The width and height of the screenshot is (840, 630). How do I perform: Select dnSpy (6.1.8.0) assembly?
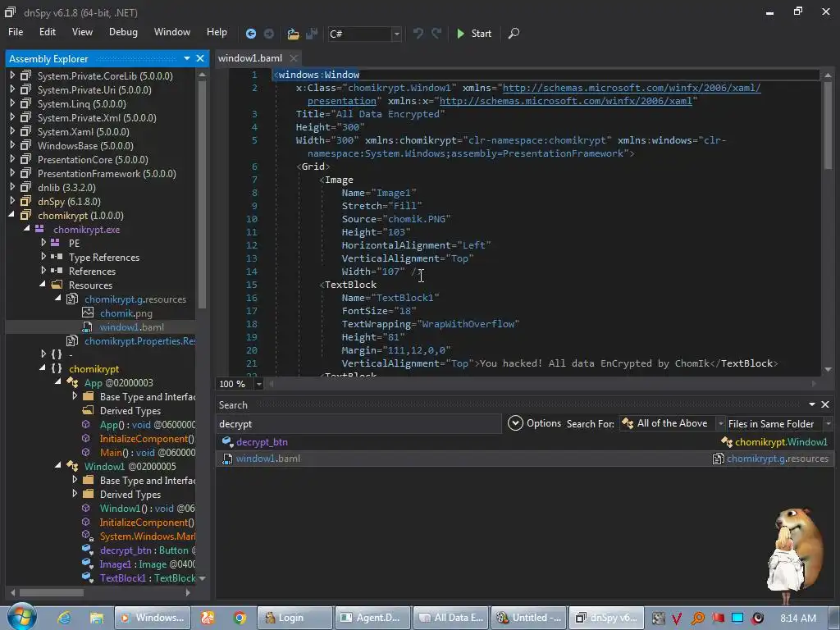tap(69, 202)
